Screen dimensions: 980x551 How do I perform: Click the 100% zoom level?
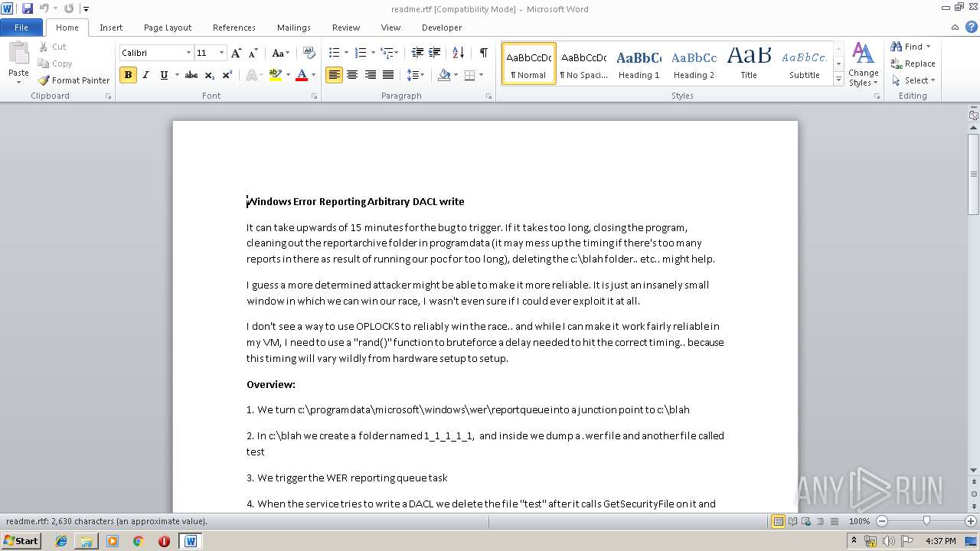(860, 521)
